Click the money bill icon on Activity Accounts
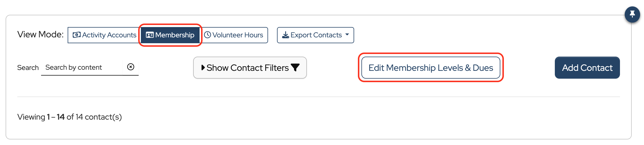The image size is (644, 145). 77,35
